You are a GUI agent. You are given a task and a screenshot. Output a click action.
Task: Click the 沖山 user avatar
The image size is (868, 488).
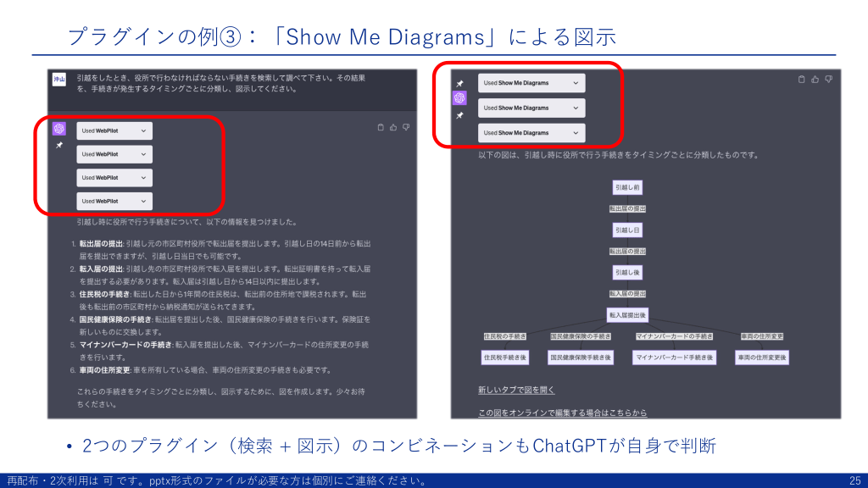tap(59, 80)
